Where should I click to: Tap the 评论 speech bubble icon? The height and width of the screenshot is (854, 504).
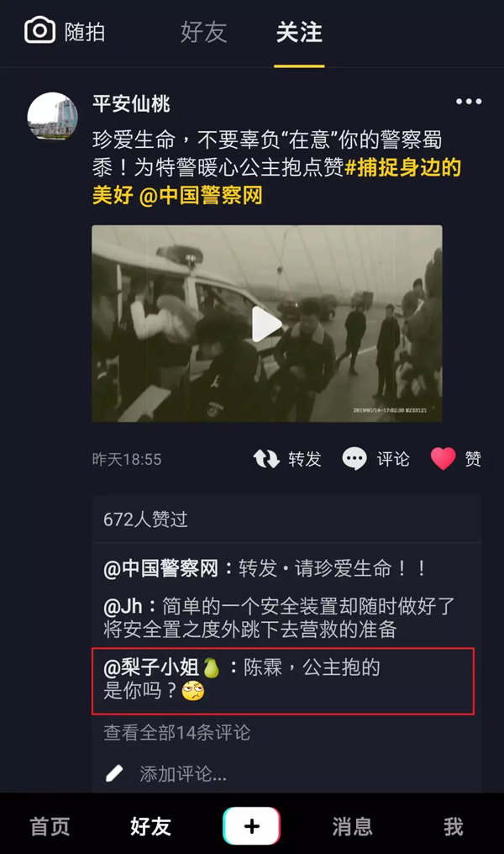pyautogui.click(x=354, y=459)
